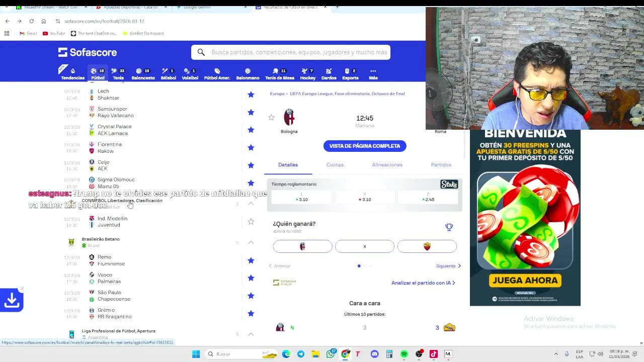The width and height of the screenshot is (644, 362).
Task: Click Vista de página completa button
Action: [x=365, y=146]
